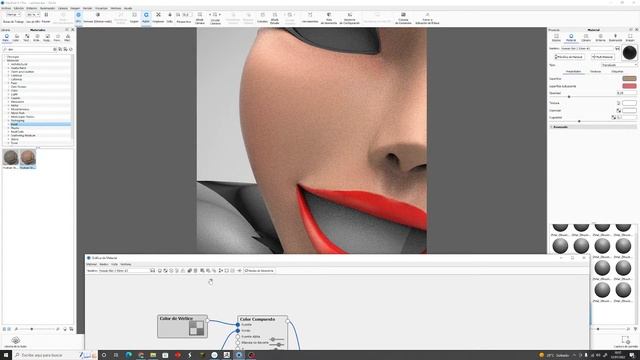Toggle GPU rendering mode in the ribbon
This screenshot has width=640, height=360.
coord(78,18)
